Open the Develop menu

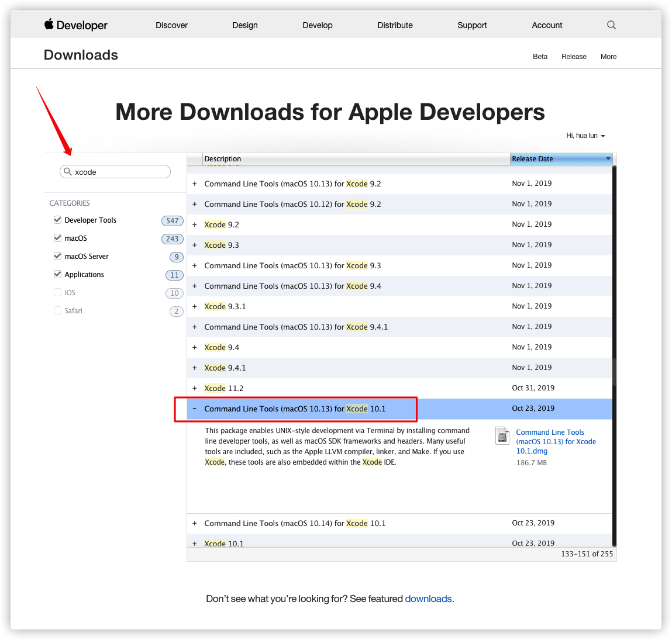[317, 25]
